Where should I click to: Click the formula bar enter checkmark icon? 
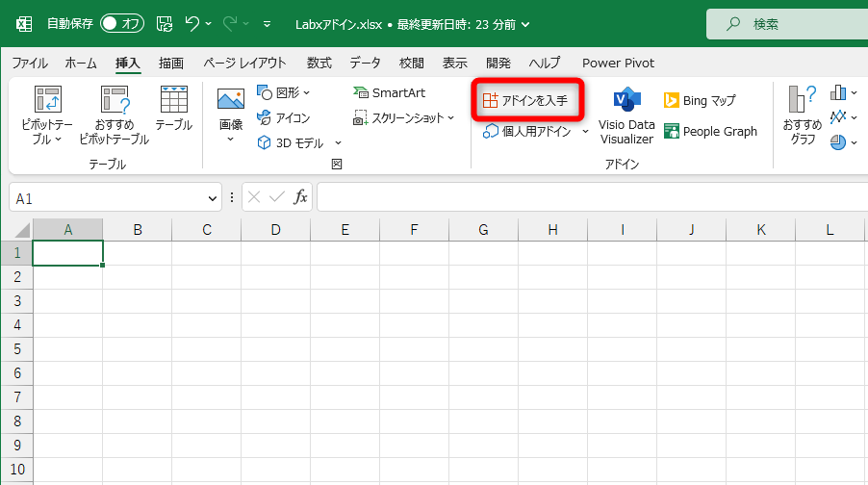pyautogui.click(x=277, y=197)
